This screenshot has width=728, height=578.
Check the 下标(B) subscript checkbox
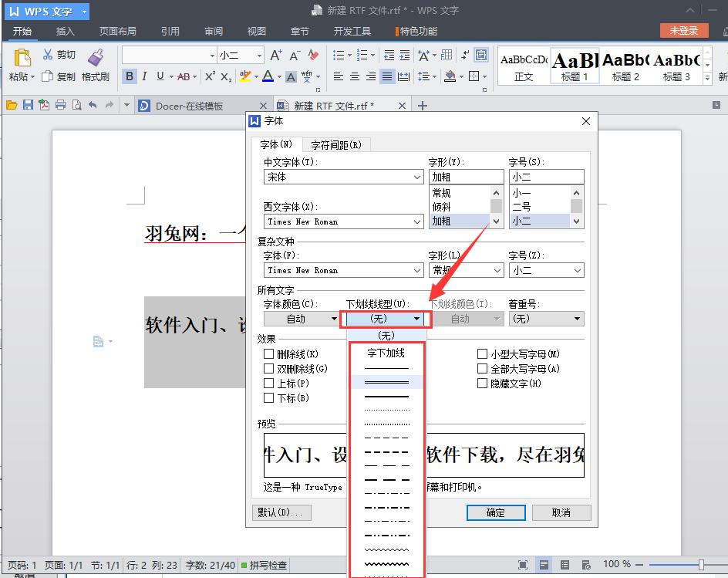click(268, 397)
